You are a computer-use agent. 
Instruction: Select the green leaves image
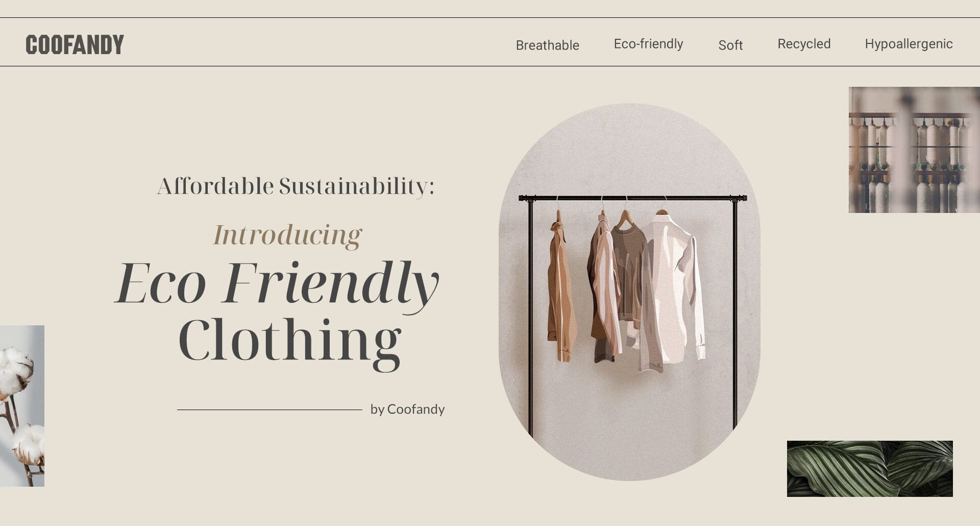click(869, 468)
